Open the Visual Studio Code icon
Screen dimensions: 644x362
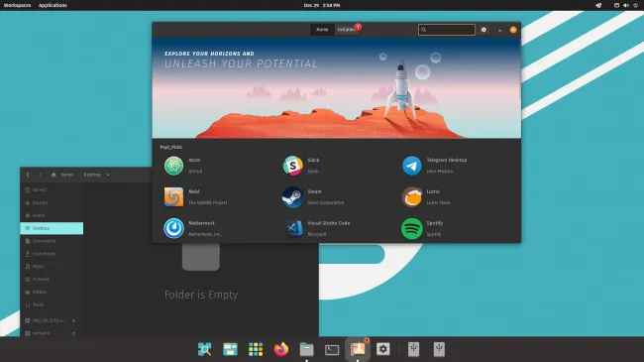coord(293,229)
